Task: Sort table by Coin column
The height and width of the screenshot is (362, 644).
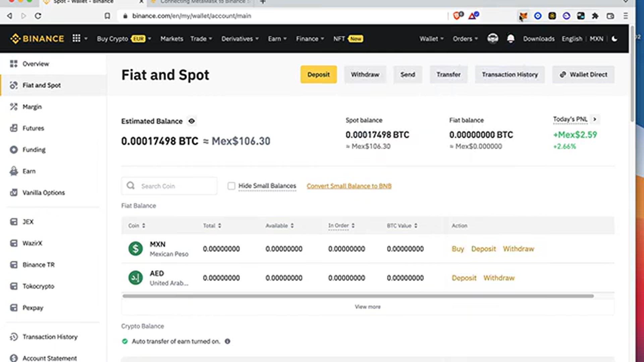Action: pyautogui.click(x=137, y=226)
